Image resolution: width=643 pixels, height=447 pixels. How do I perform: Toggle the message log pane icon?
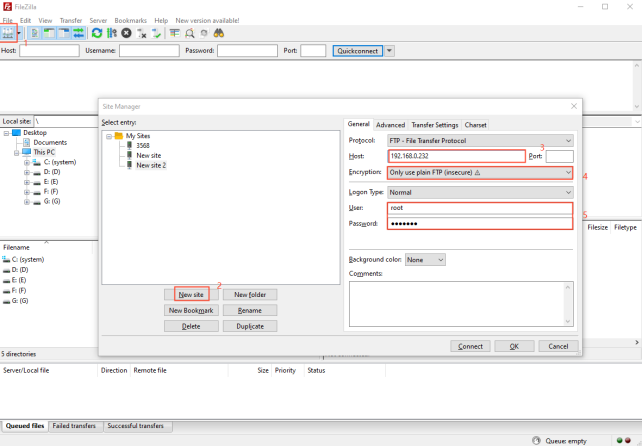coord(37,33)
